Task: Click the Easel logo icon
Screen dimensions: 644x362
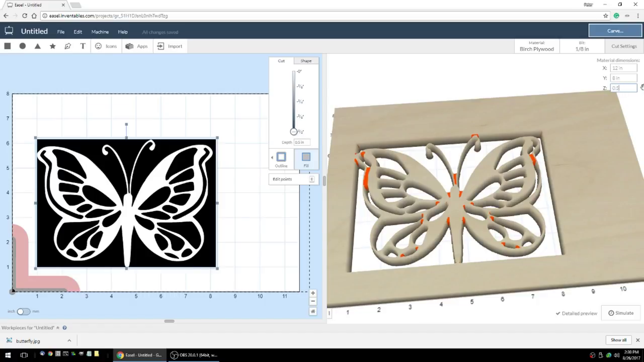Action: [x=9, y=31]
